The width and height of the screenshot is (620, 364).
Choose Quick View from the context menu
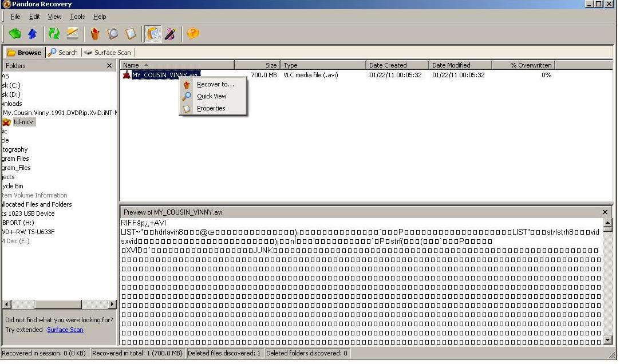pyautogui.click(x=212, y=96)
